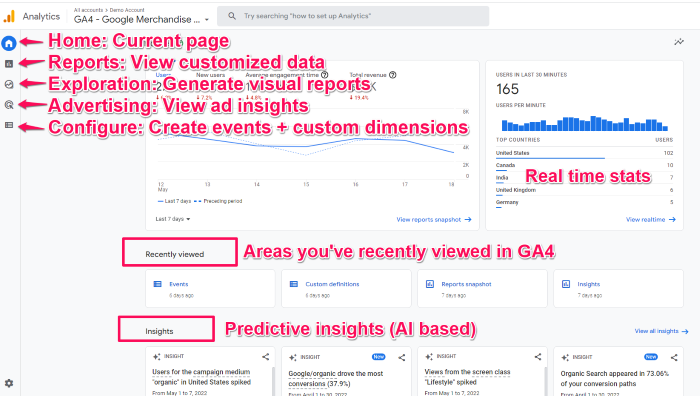Select the Users metric tab on chart

[x=163, y=75]
